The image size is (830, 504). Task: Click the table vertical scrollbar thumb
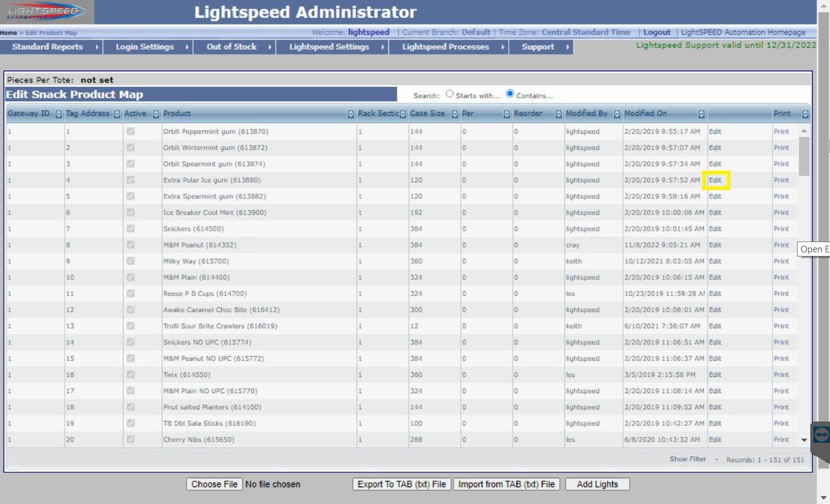tap(804, 156)
